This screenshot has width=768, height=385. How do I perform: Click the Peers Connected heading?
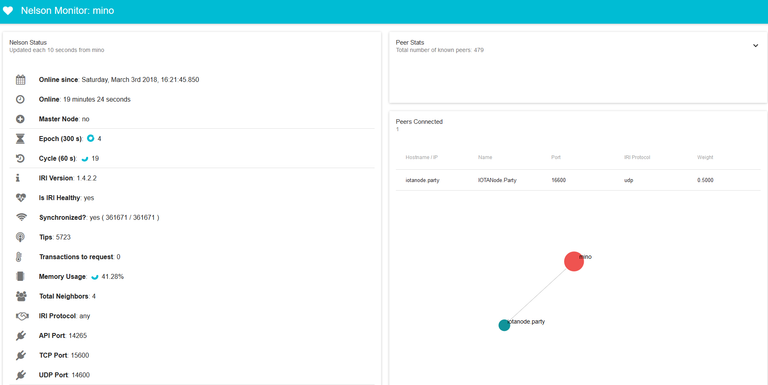(x=419, y=121)
